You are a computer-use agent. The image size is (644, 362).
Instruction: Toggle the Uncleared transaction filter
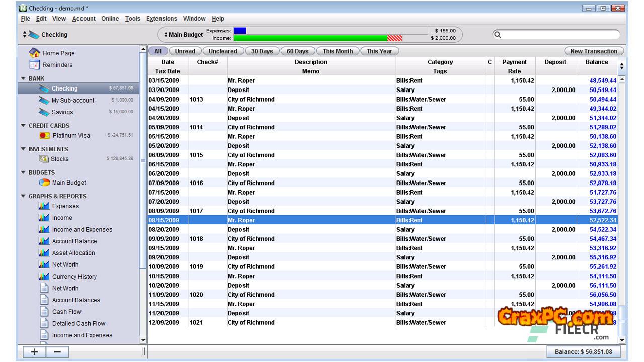pos(223,51)
